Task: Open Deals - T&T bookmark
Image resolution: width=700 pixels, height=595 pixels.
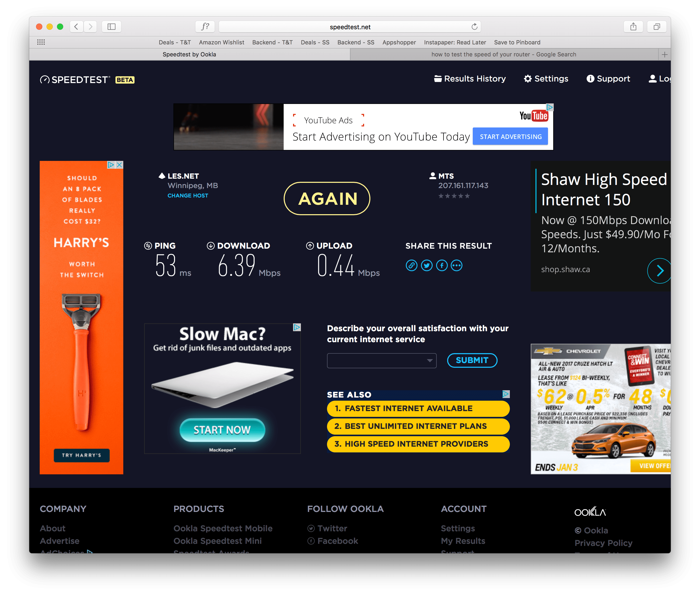Action: (x=175, y=42)
